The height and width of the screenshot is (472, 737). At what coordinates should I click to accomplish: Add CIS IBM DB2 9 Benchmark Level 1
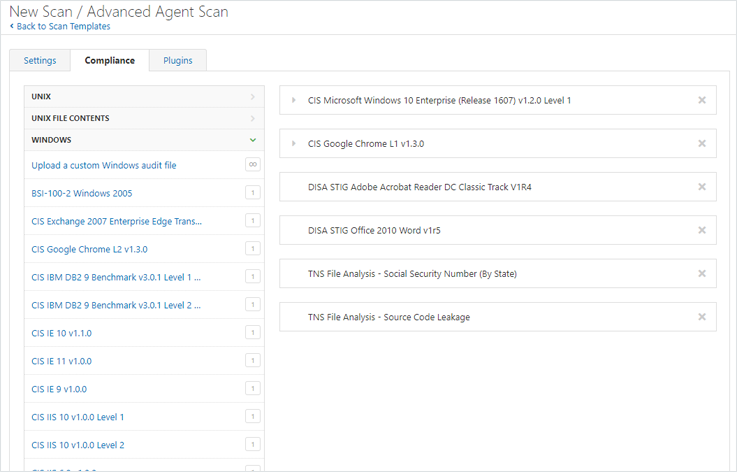[116, 277]
